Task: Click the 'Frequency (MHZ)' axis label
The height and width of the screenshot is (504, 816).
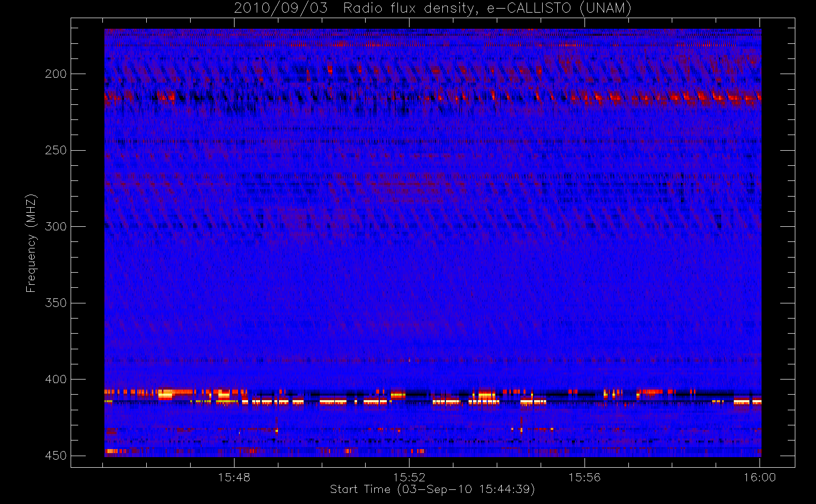Action: coord(31,242)
